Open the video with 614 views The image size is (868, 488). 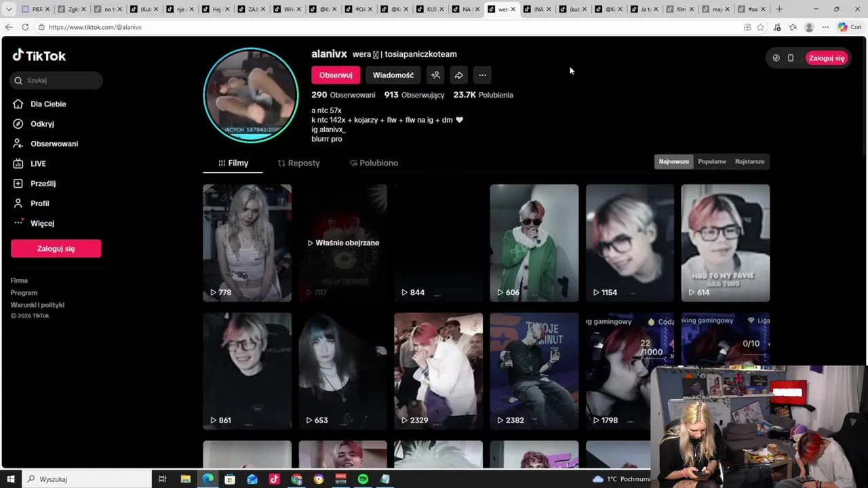click(x=726, y=243)
